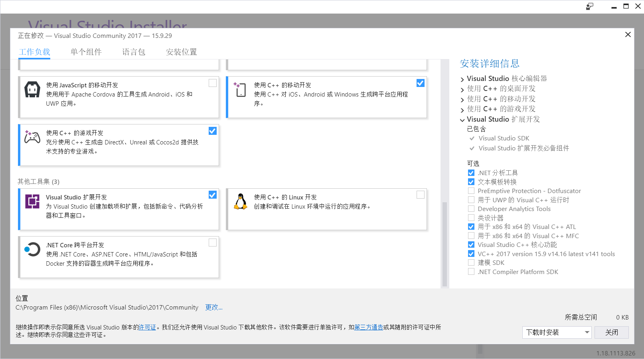Click the feedback icon in the title bar
This screenshot has width=644, height=359.
pos(590,6)
